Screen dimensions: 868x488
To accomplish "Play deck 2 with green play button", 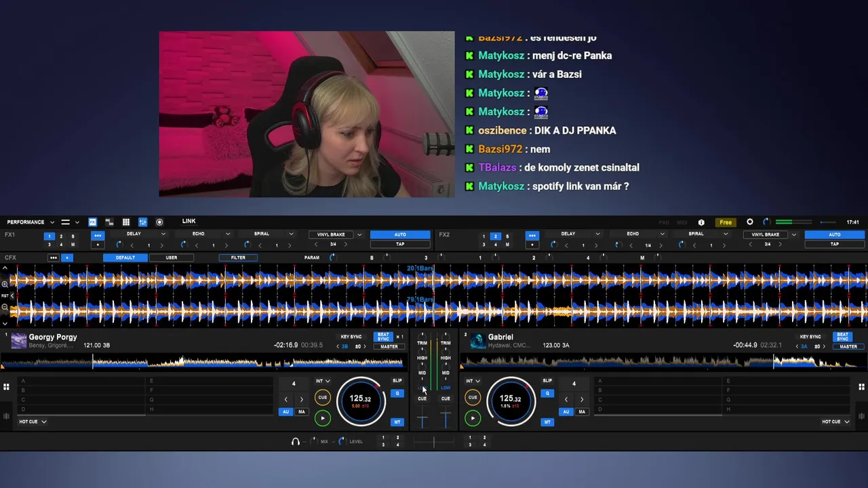I will pos(473,418).
